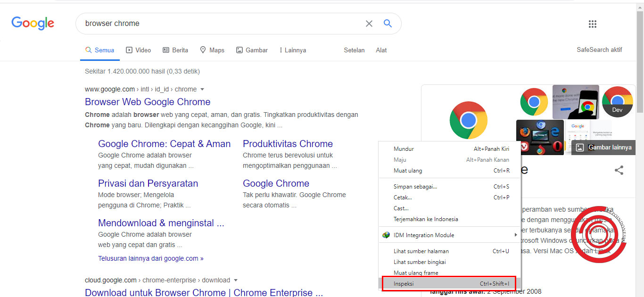Open the Browser Web Google Chrome link
This screenshot has height=297, width=644.
pyautogui.click(x=148, y=102)
